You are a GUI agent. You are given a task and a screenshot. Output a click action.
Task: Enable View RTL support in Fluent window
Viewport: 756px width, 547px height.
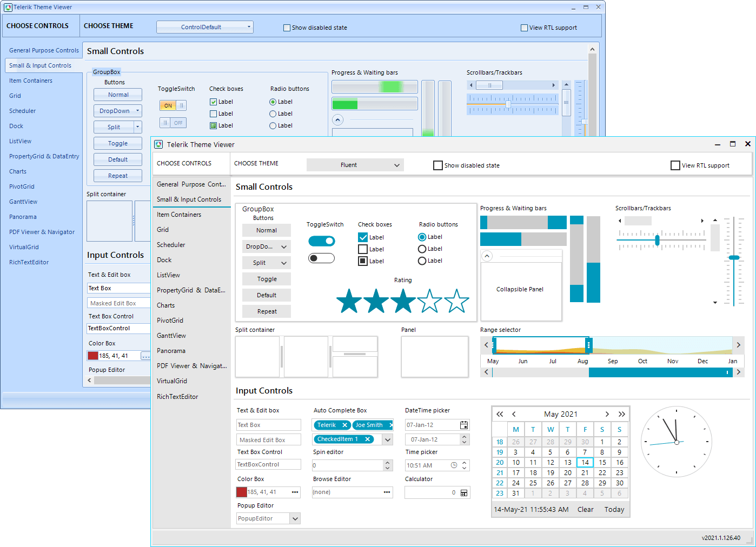[675, 165]
